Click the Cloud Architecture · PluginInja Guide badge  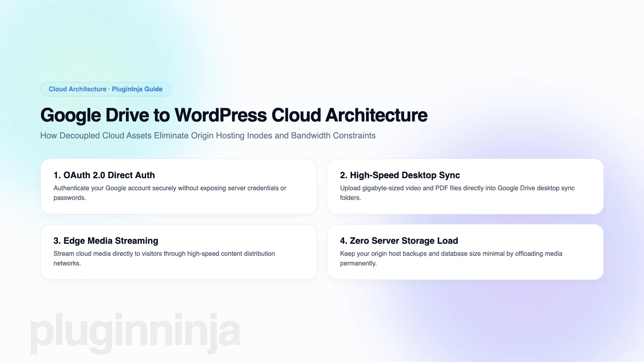click(x=105, y=89)
